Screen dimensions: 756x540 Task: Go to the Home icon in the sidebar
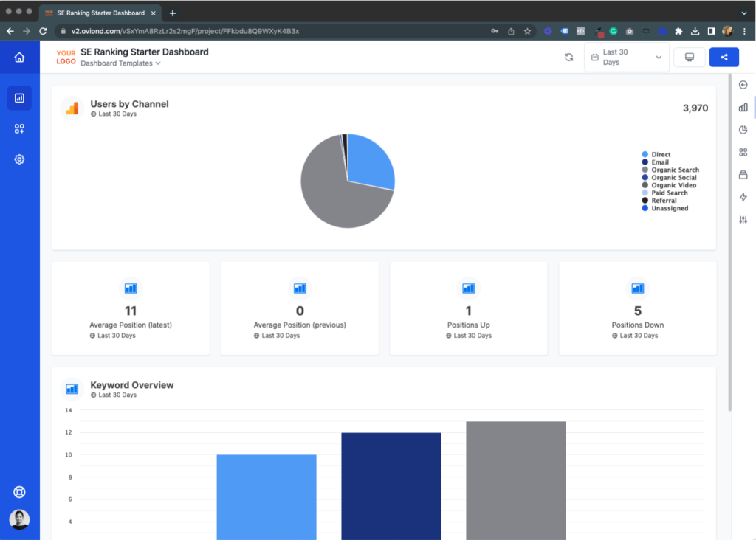(x=19, y=58)
